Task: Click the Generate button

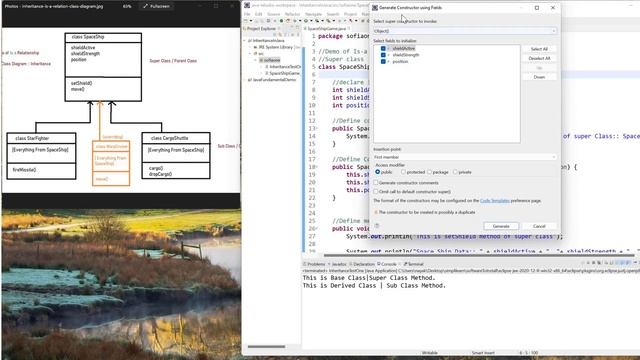Action: (501, 226)
